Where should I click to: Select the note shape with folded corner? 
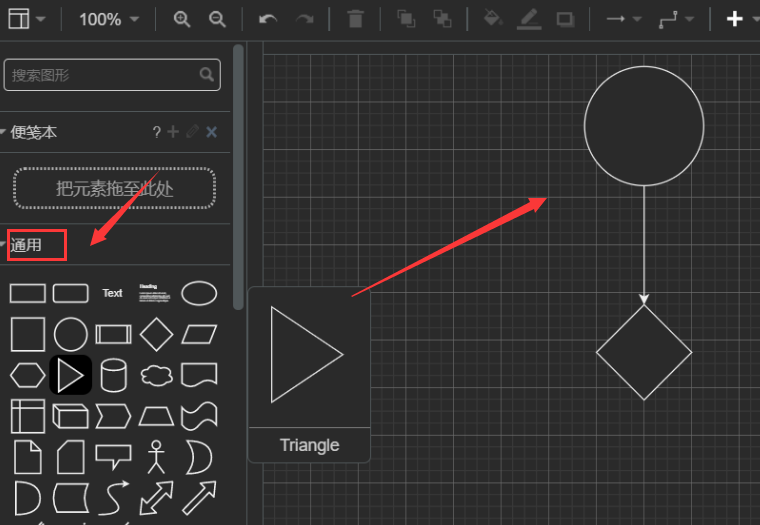click(x=28, y=457)
